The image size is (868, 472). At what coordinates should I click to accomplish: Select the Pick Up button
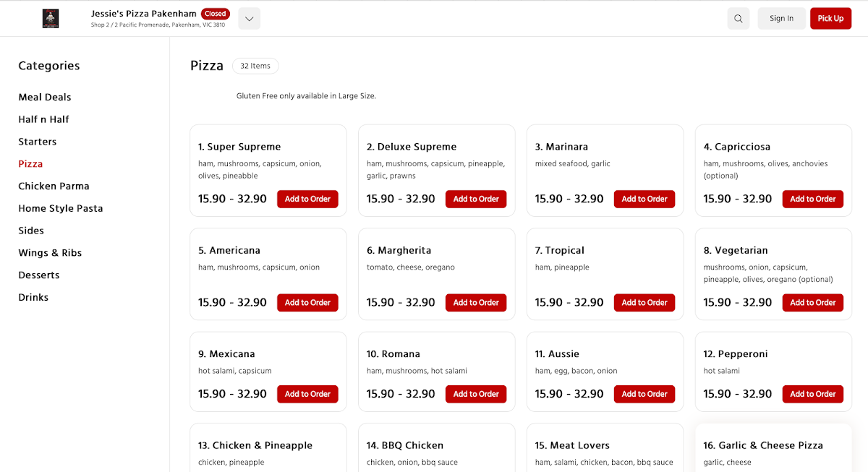830,19
